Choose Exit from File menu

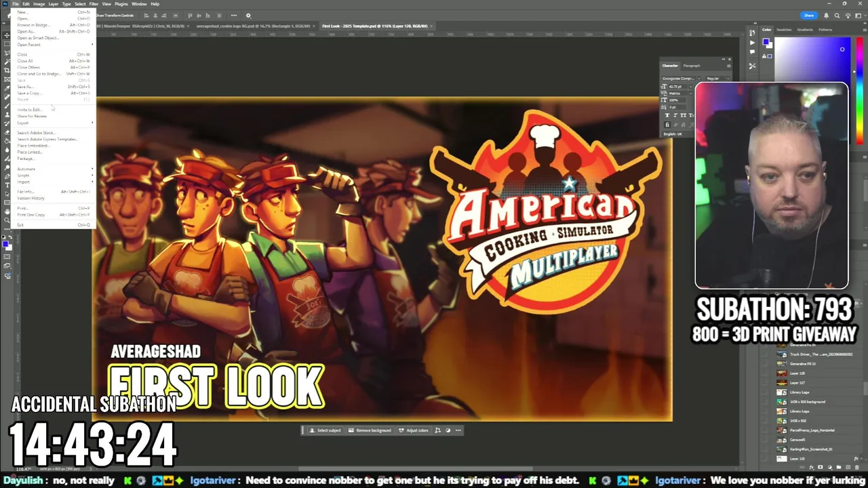[x=54, y=225]
